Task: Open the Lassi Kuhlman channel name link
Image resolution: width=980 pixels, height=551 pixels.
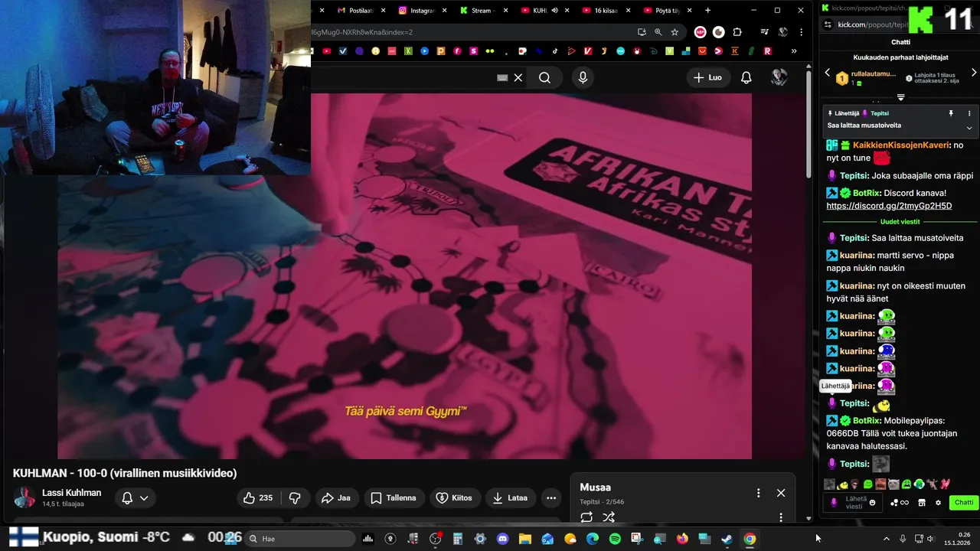Action: click(71, 493)
